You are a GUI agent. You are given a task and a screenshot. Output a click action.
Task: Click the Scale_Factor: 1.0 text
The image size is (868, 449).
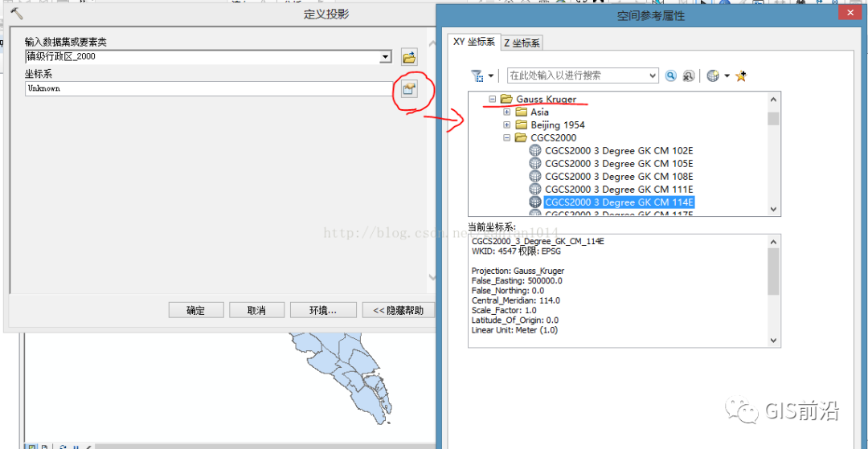[x=504, y=310]
